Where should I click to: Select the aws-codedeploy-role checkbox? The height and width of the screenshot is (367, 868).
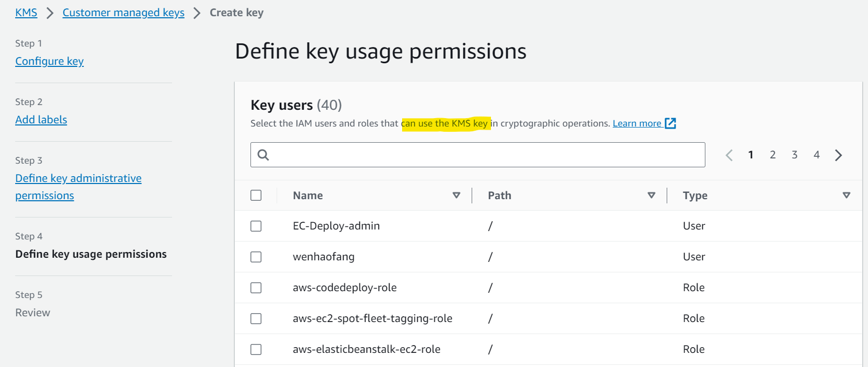click(256, 288)
